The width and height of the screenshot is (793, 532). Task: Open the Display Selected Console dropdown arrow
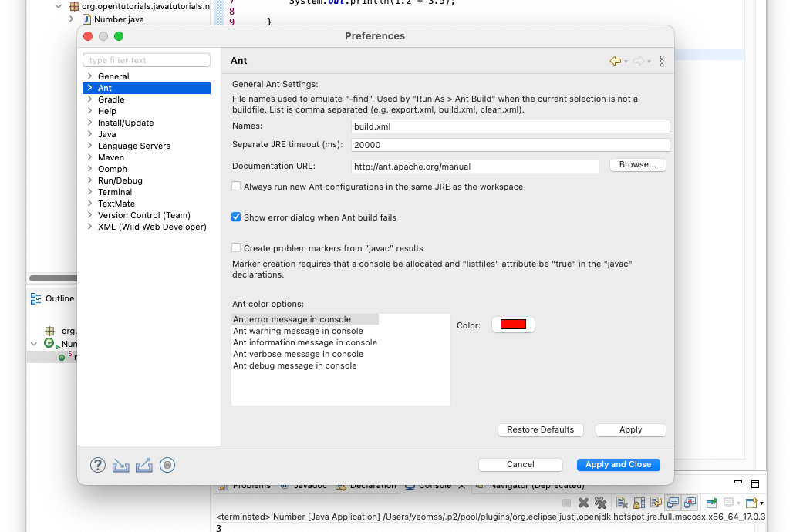tap(738, 503)
